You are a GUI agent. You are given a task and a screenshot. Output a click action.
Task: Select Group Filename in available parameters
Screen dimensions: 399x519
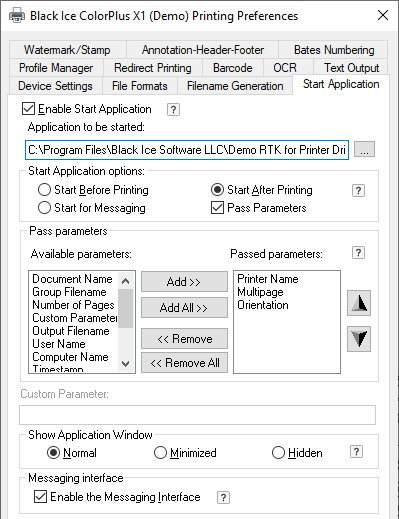click(69, 292)
